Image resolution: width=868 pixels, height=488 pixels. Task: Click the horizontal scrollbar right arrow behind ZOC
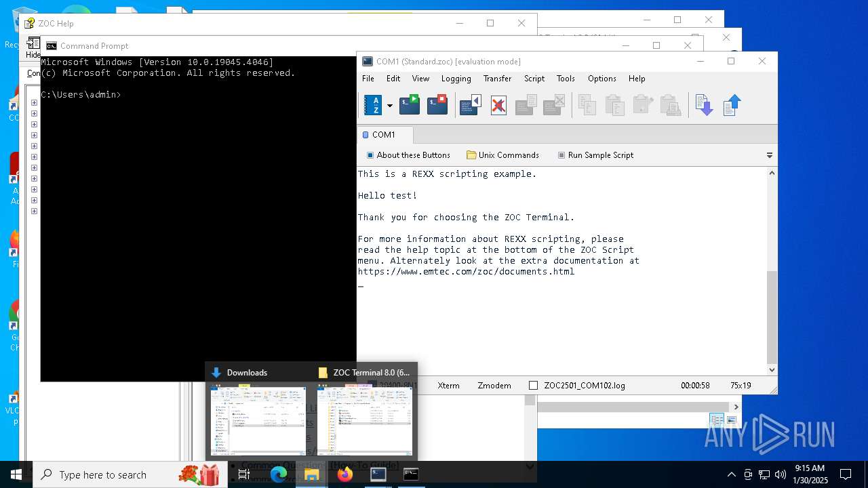[735, 407]
